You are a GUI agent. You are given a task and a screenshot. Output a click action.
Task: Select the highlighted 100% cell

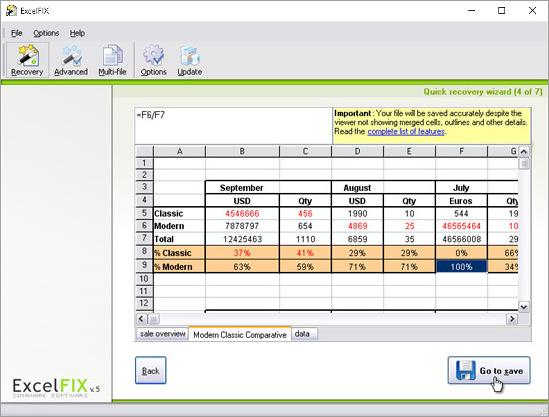click(461, 266)
